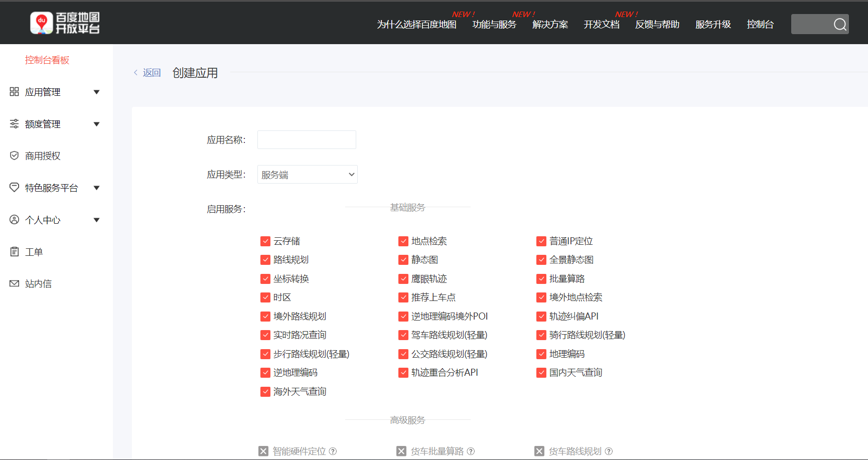Toggle the 鹰眼轨迹 checkbox
The height and width of the screenshot is (460, 868).
pyautogui.click(x=403, y=279)
